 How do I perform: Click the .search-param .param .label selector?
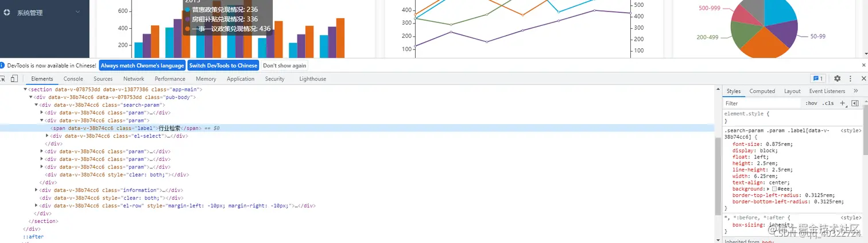[777, 134]
